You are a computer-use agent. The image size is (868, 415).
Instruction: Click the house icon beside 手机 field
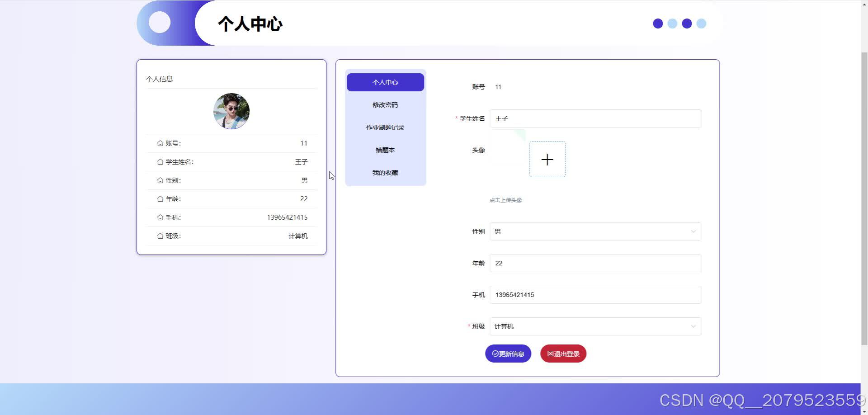tap(160, 217)
